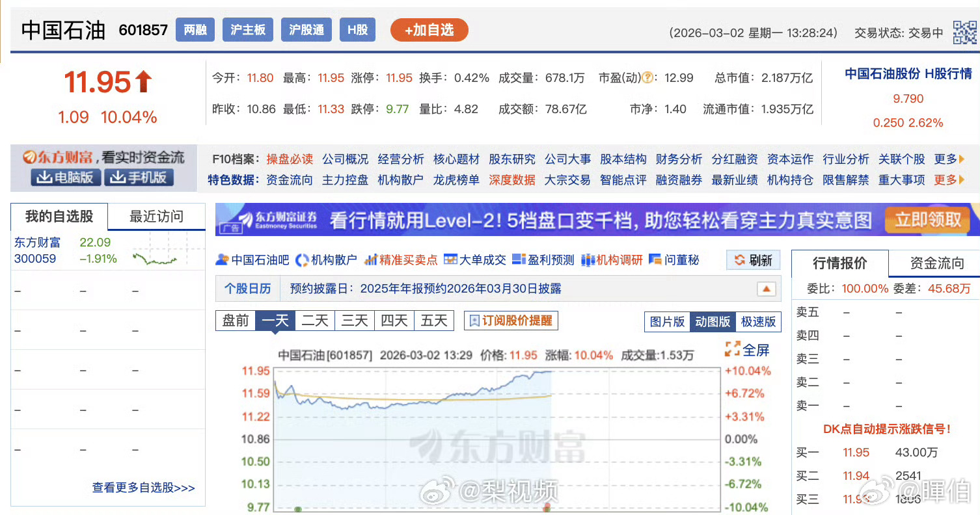Open 分红融资 link
Image resolution: width=980 pixels, height=515 pixels.
point(735,159)
